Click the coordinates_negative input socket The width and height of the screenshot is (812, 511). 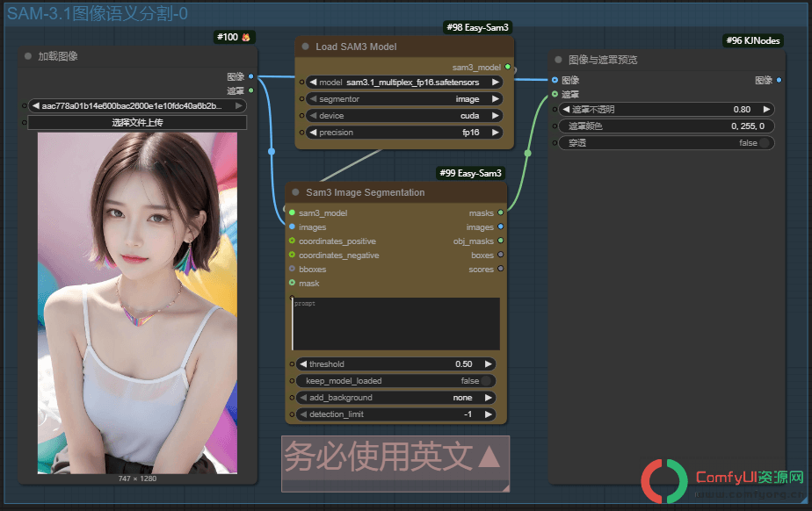pyautogui.click(x=292, y=255)
